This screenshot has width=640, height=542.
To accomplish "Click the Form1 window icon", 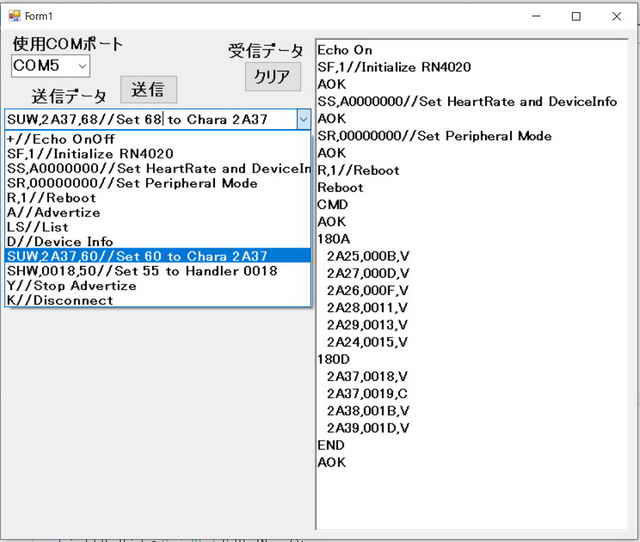I will (14, 16).
